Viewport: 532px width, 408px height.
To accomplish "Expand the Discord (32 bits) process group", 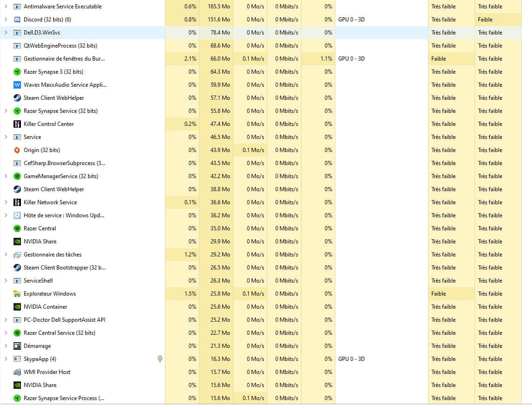I will tap(6, 20).
